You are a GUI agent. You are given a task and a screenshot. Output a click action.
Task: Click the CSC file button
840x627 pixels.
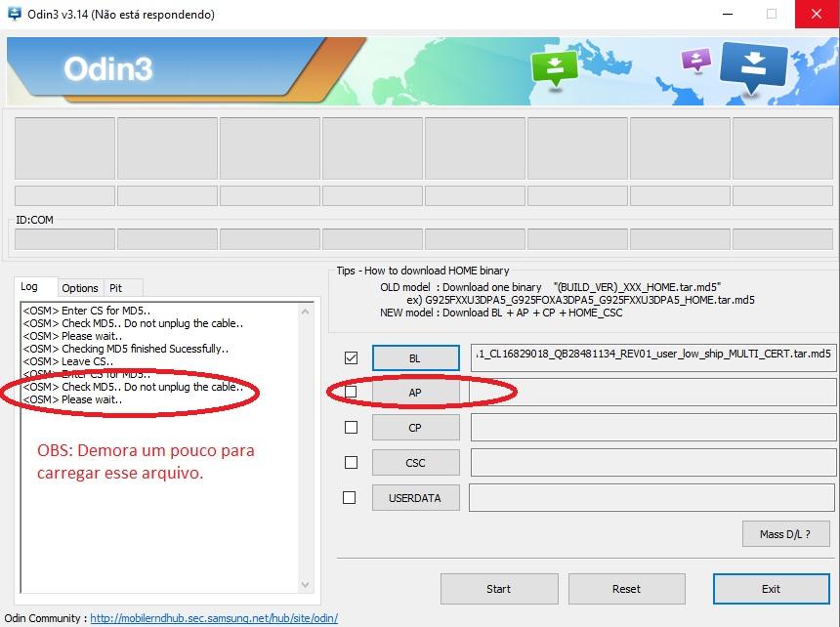tap(416, 463)
